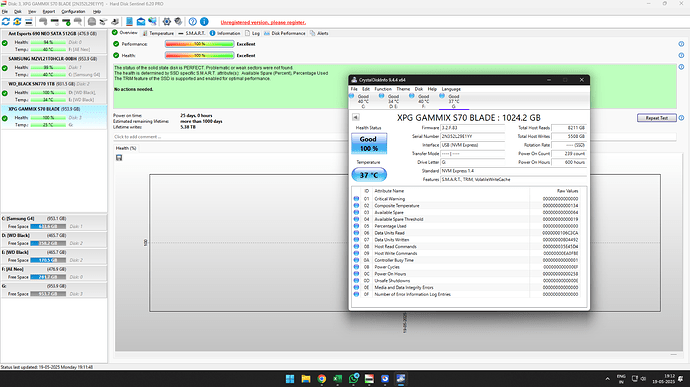690x387 pixels.
Task: Show hidden tray icons chevron
Action: (608, 379)
